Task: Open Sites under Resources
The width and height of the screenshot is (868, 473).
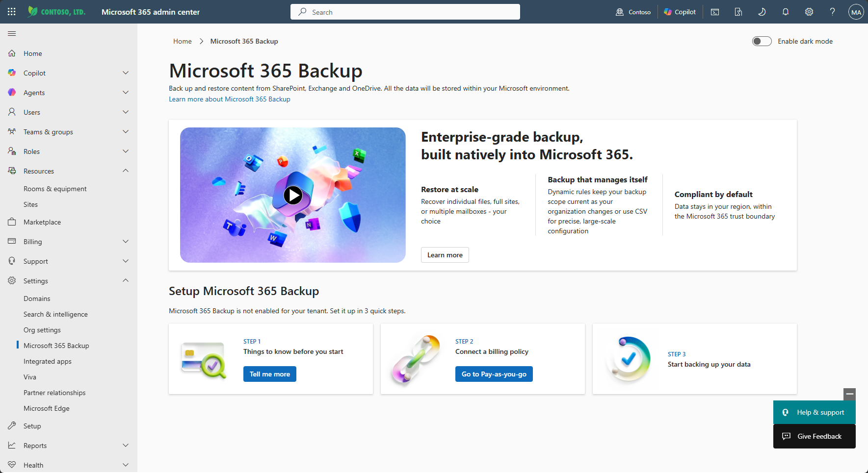Action: 30,204
